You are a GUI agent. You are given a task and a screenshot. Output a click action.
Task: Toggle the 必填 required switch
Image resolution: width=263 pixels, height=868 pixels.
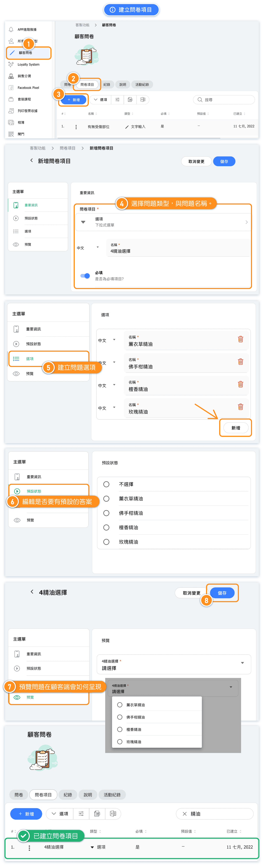point(85,276)
